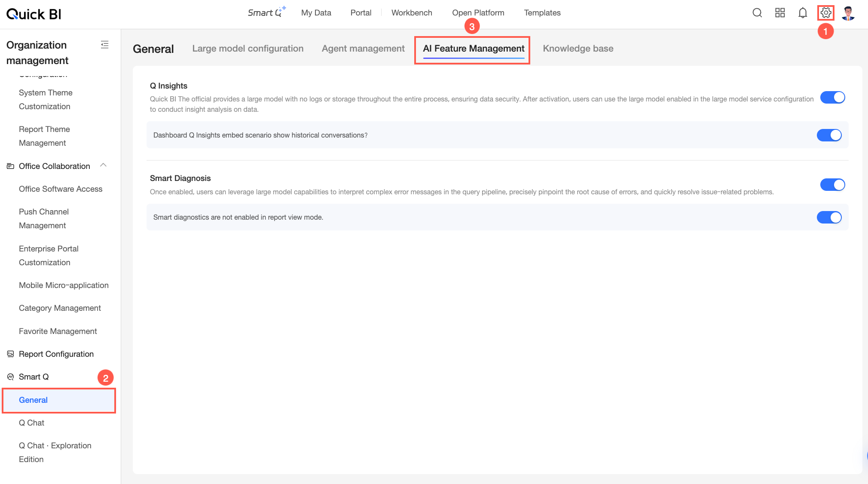Collapse the Office Collaboration section chevron
868x484 pixels.
[x=103, y=165]
